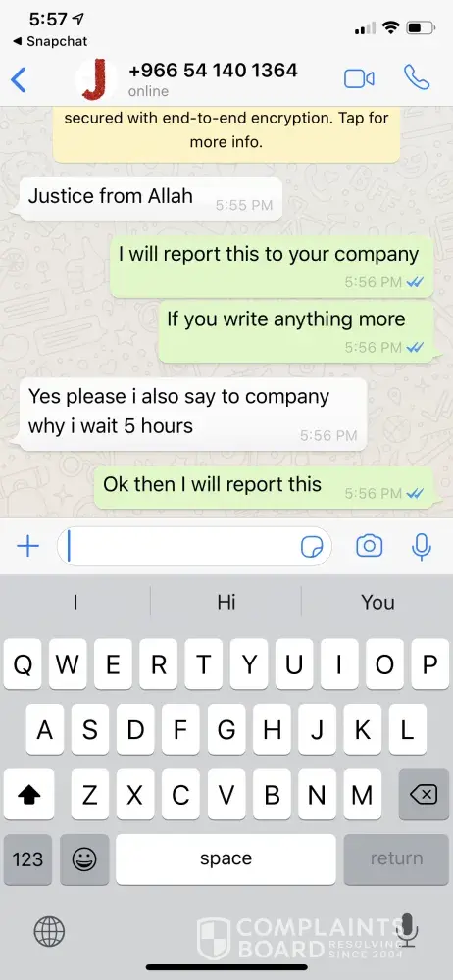The width and height of the screenshot is (453, 980).
Task: Tap the backspace delete key
Action: click(x=424, y=795)
